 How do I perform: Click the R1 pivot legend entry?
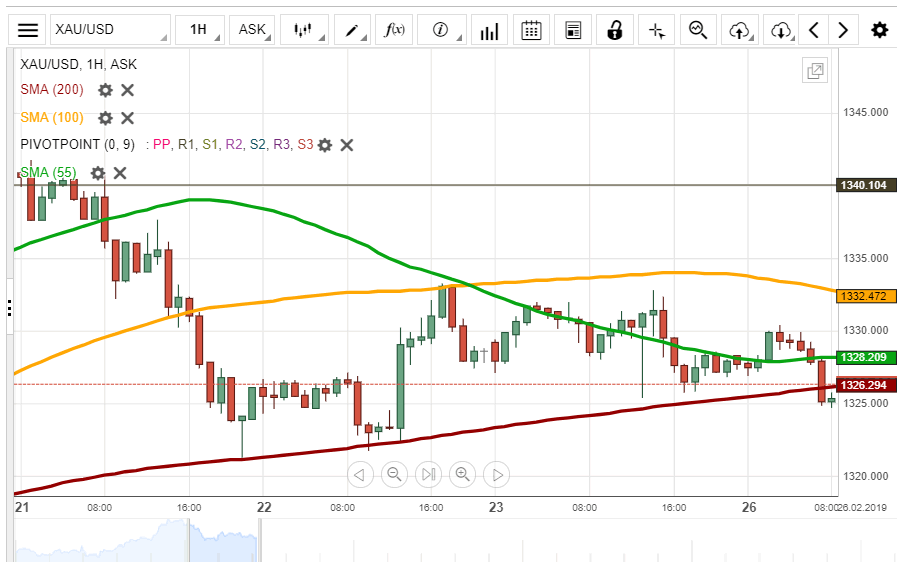186,144
